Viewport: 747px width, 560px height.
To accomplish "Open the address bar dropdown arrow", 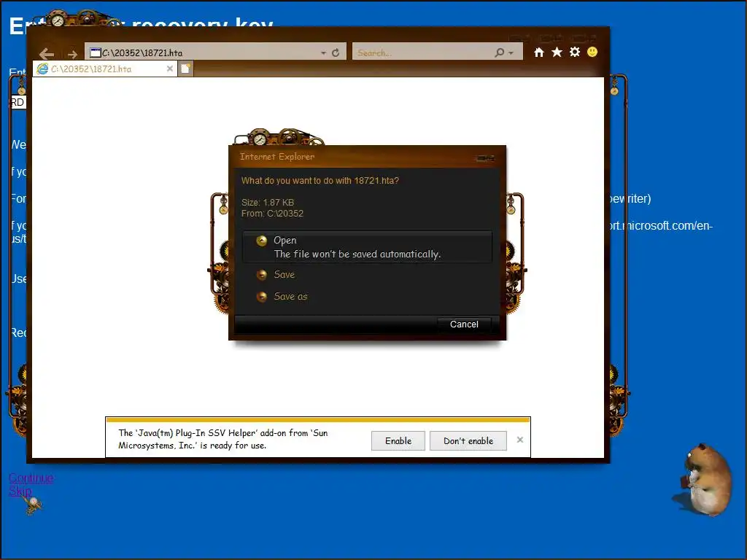I will tap(323, 52).
